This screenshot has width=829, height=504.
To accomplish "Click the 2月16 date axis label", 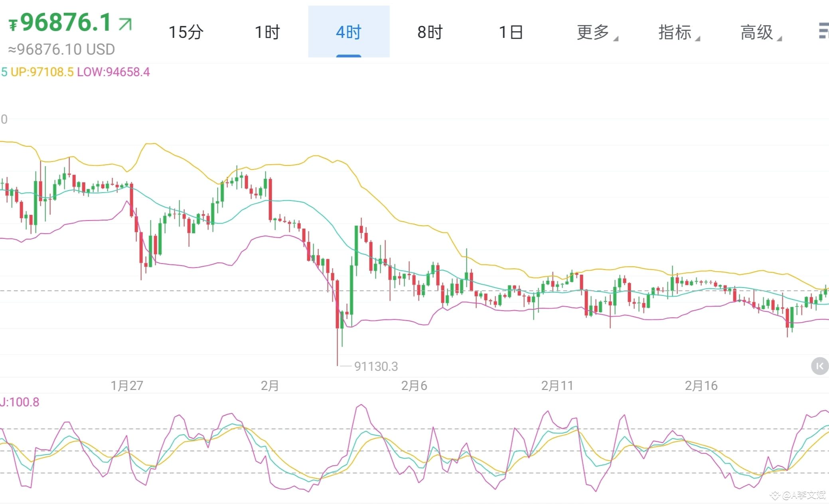I will coord(701,385).
